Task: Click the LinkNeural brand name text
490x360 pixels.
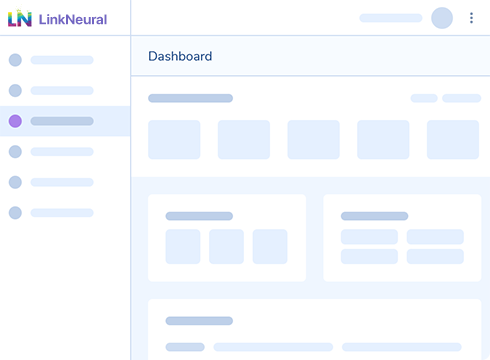Action: click(x=73, y=19)
